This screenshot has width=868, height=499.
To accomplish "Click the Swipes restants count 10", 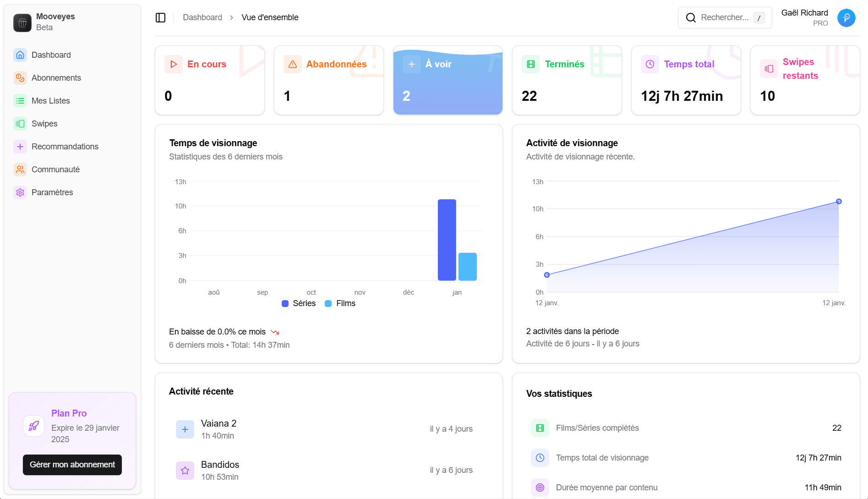I will (x=767, y=96).
